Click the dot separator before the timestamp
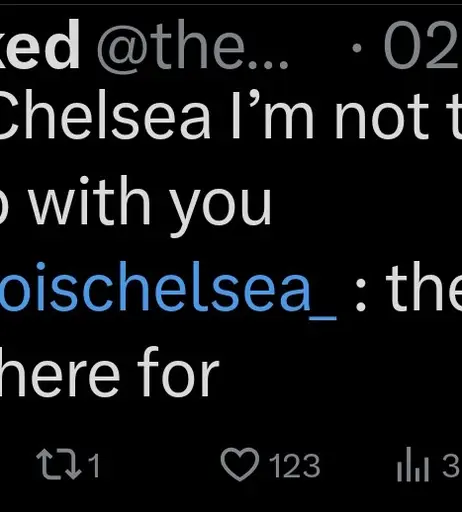 click(357, 48)
